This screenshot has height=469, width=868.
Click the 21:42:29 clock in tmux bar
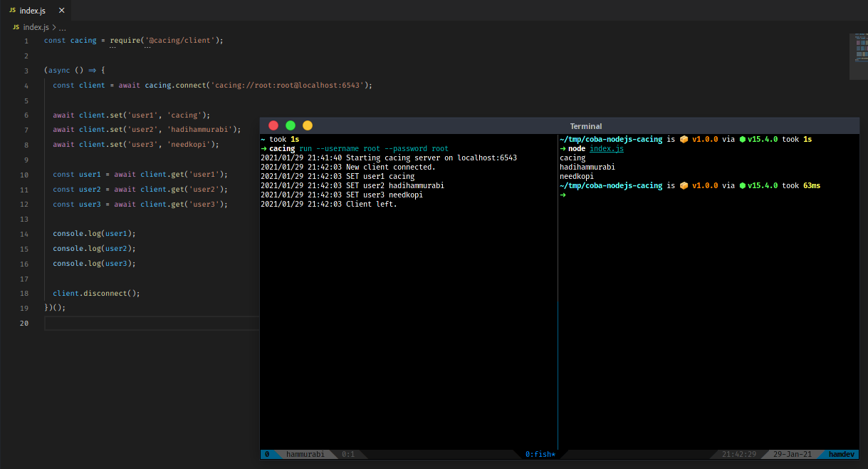pyautogui.click(x=739, y=454)
